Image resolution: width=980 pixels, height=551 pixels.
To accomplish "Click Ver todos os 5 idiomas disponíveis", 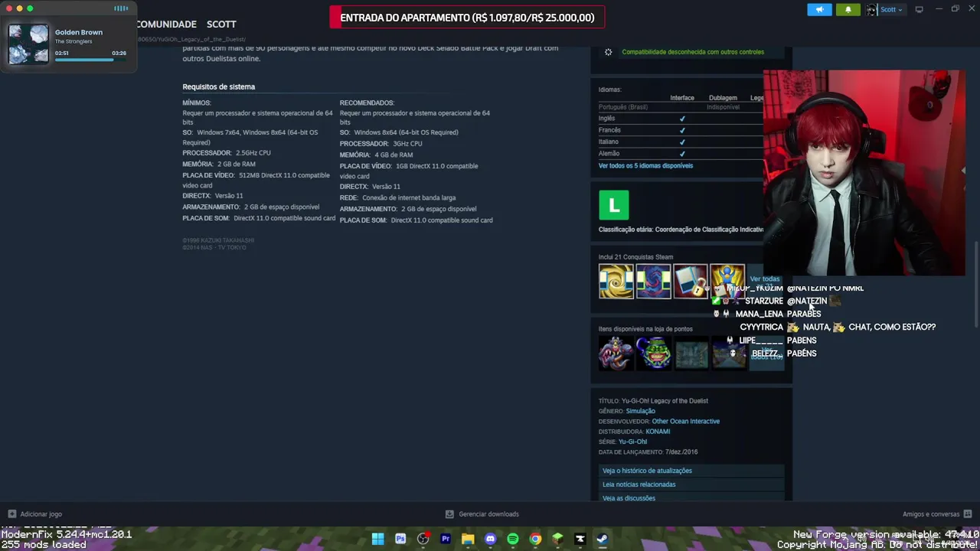I will click(645, 165).
